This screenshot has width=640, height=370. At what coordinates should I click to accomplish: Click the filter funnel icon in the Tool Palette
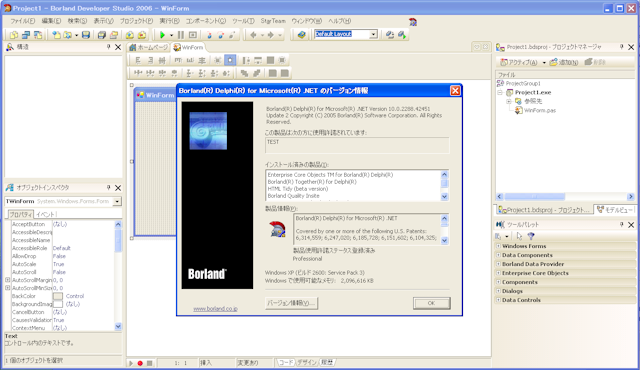(x=531, y=236)
